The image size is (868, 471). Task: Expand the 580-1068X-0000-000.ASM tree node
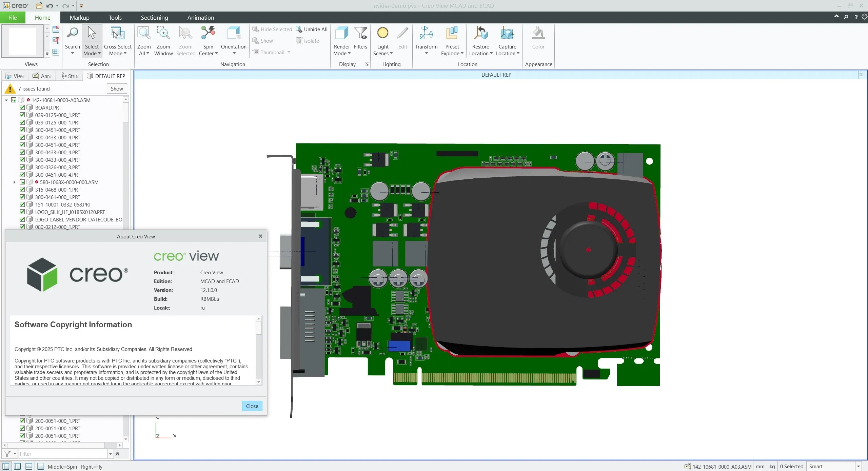14,182
